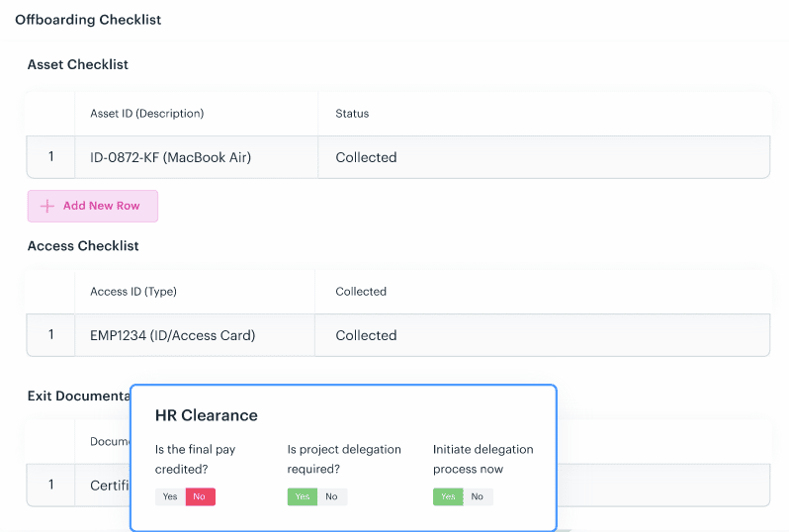Set Initiate delegation process now to No

point(478,496)
